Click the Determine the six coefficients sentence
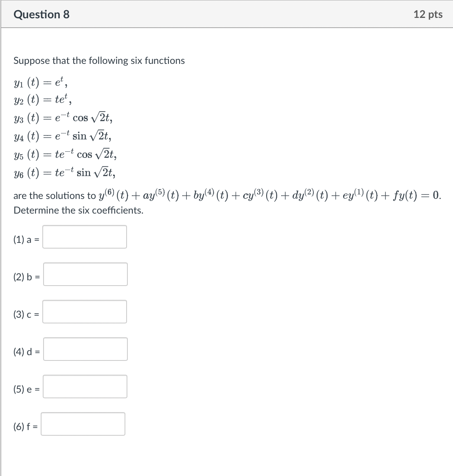 [x=78, y=210]
